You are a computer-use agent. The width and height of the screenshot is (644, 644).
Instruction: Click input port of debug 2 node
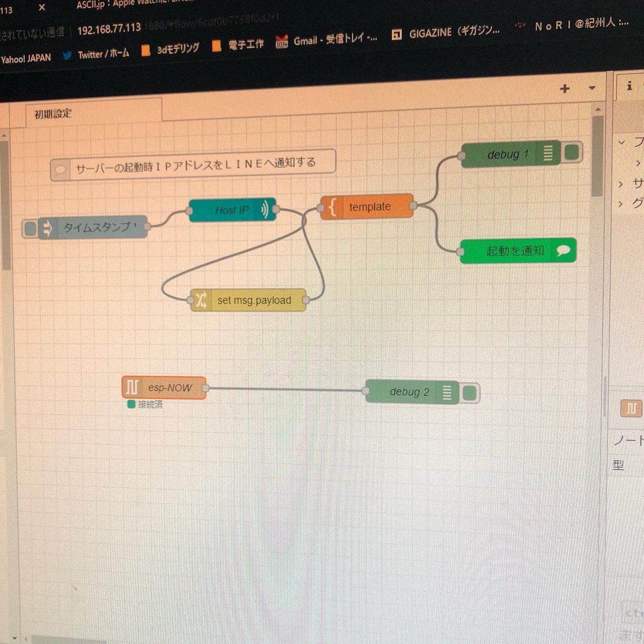[366, 391]
